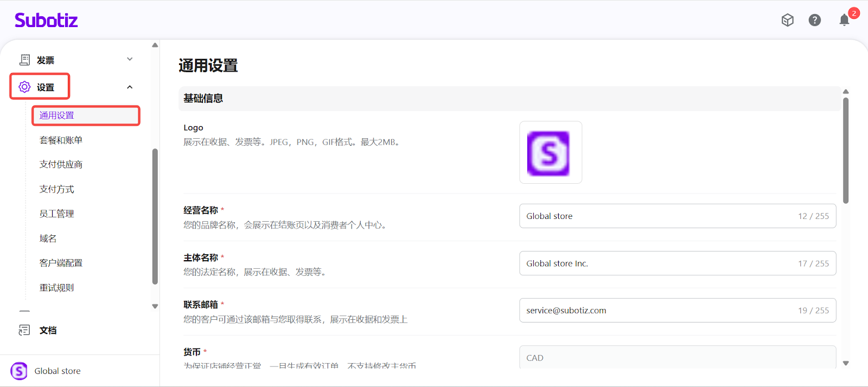Viewport: 868px width, 387px height.
Task: Open the cube icon in header
Action: 787,20
